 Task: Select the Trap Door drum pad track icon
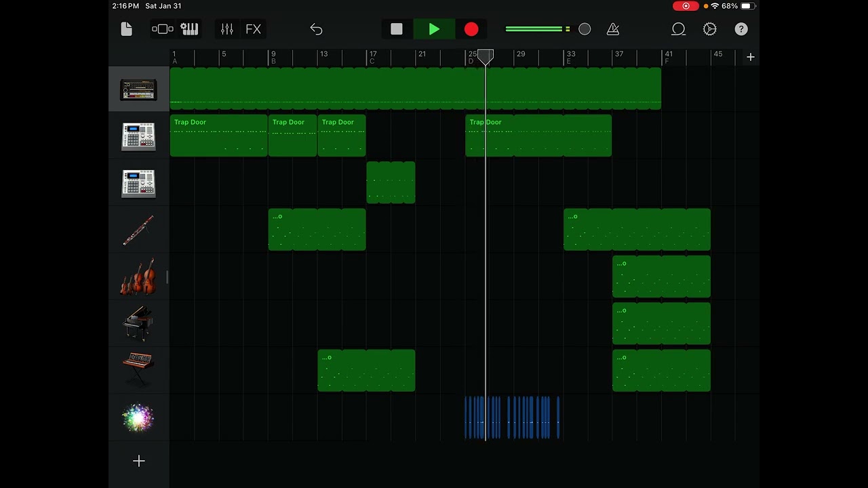point(138,136)
